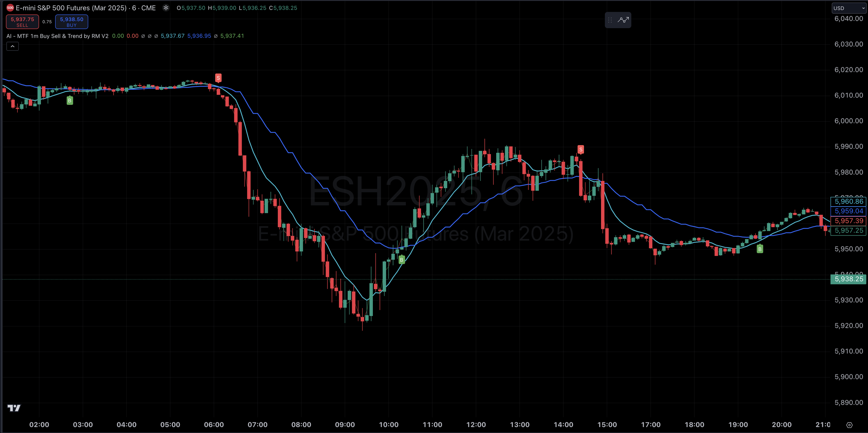This screenshot has height=433, width=868.
Task: Click the cyan 5,960.86 price axis label
Action: [x=848, y=201]
